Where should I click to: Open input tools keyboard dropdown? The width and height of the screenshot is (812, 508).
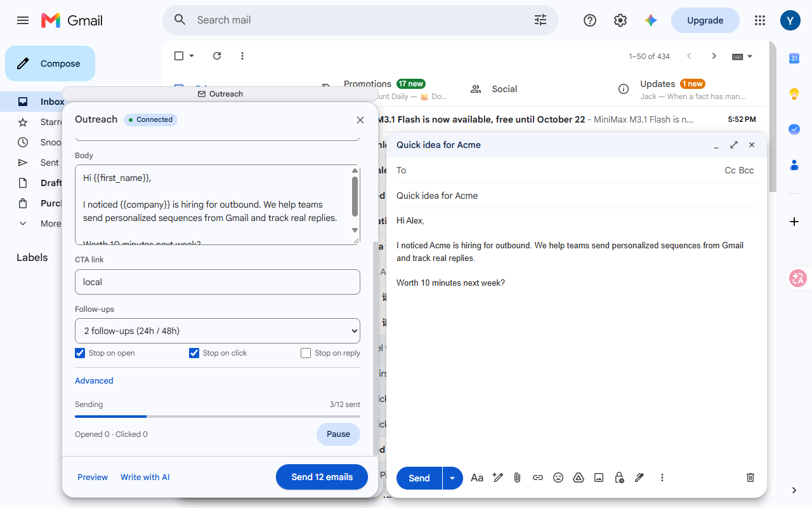tap(742, 56)
